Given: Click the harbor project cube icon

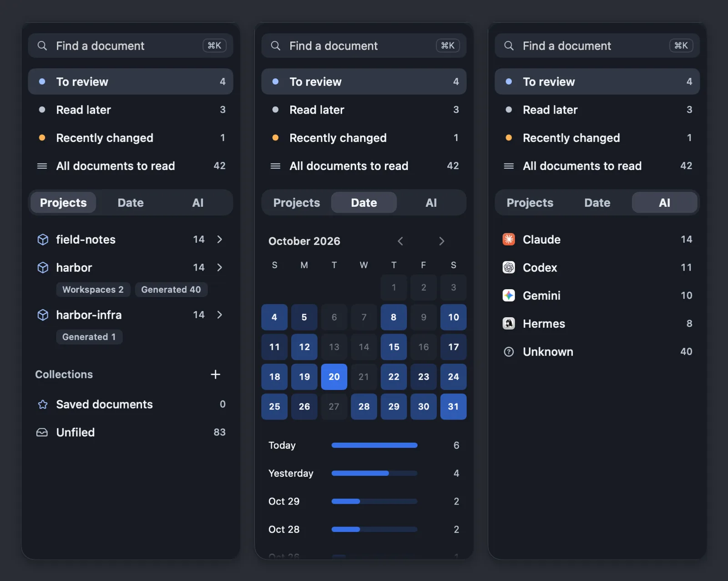Looking at the screenshot, I should coord(43,268).
